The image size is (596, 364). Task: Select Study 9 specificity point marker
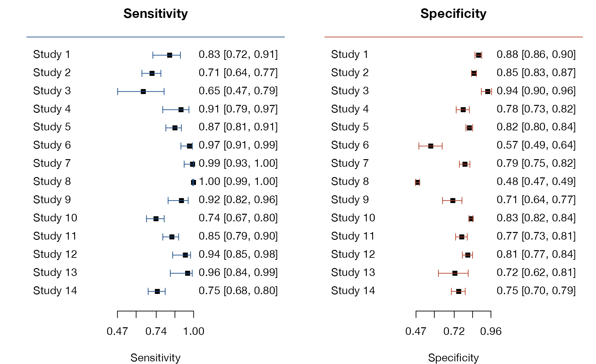pyautogui.click(x=453, y=201)
